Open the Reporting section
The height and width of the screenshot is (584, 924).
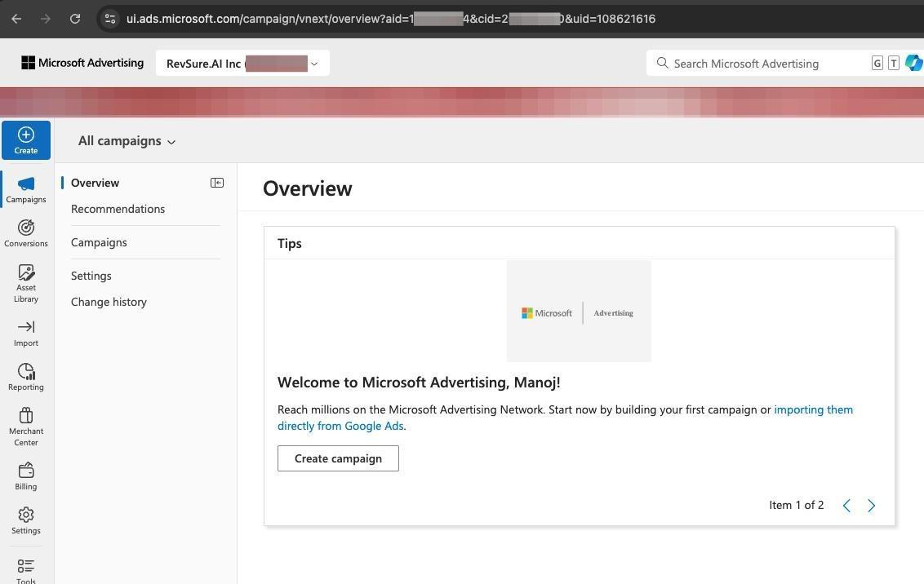26,377
